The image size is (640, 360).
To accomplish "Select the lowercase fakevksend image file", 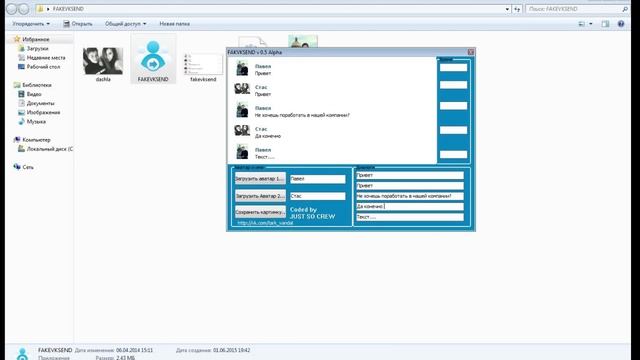I will point(203,67).
